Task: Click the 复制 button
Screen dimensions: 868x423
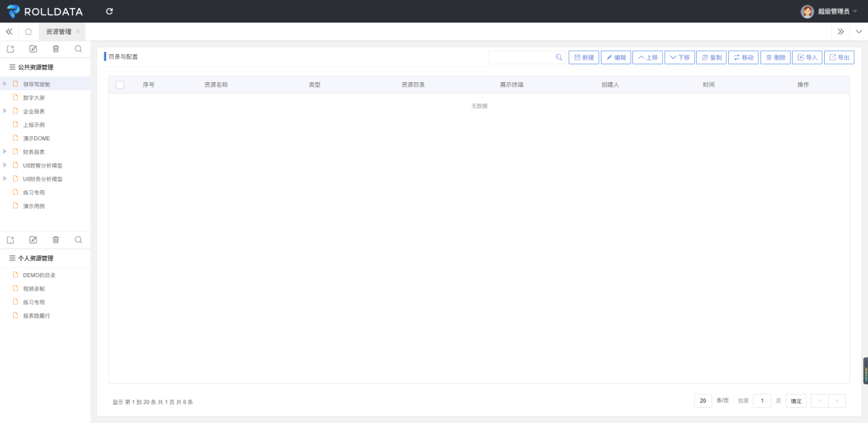Action: 711,57
